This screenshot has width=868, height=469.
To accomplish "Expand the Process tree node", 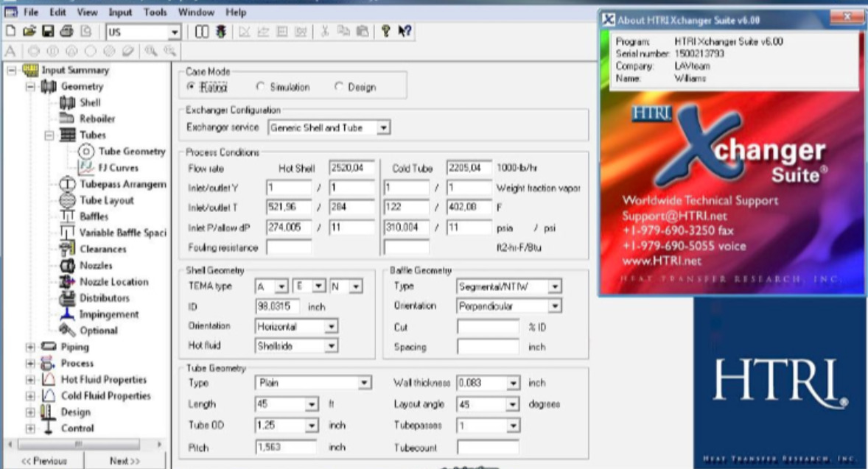I will point(30,364).
